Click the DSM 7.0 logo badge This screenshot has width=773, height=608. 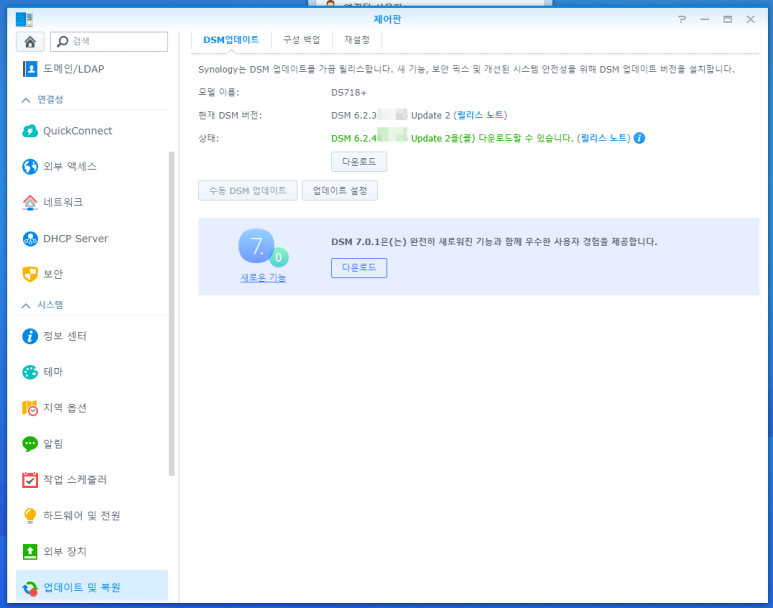coord(263,248)
